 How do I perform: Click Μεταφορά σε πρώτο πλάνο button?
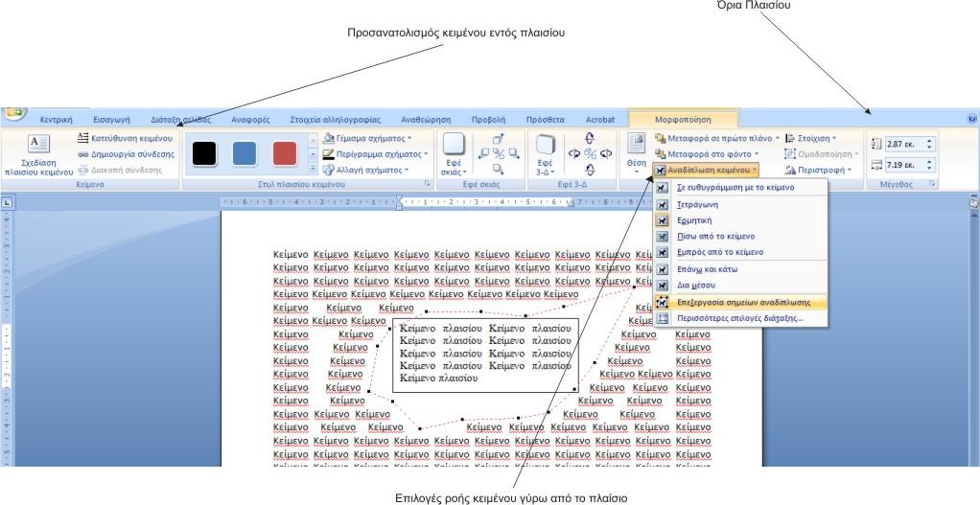[717, 138]
